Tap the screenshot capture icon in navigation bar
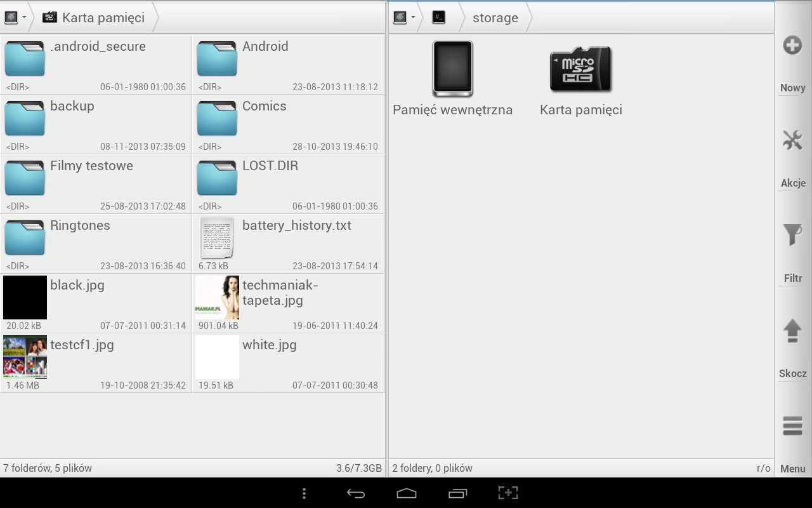The image size is (812, 508). (x=507, y=493)
